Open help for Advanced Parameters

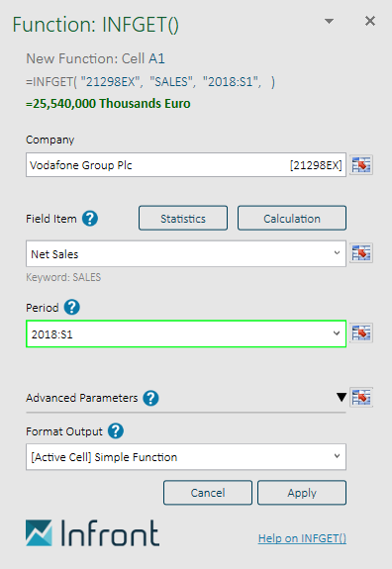coord(150,398)
